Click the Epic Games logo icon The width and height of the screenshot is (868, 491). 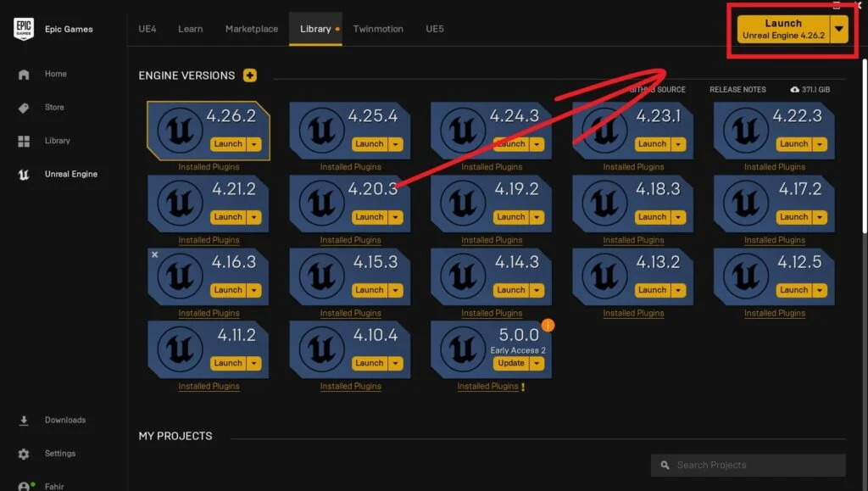(24, 28)
